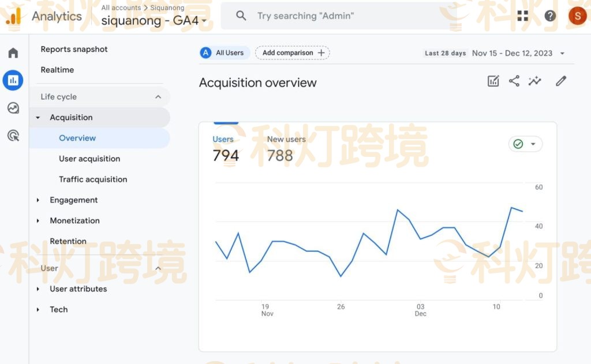Open the data quality checkmark dropdown

point(525,144)
